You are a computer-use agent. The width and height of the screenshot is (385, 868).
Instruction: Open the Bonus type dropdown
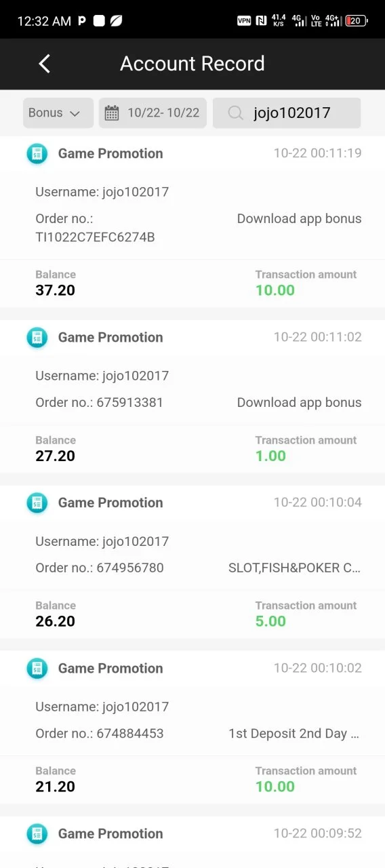tap(58, 113)
